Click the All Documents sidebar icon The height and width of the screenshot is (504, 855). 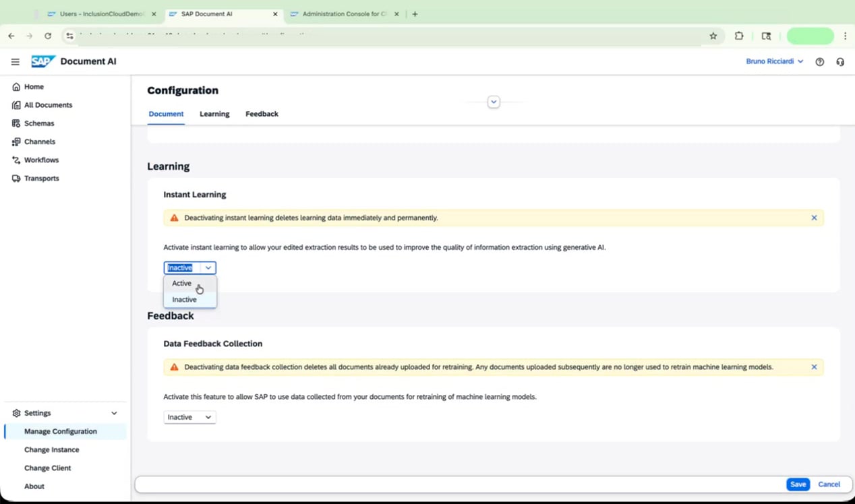pos(16,105)
